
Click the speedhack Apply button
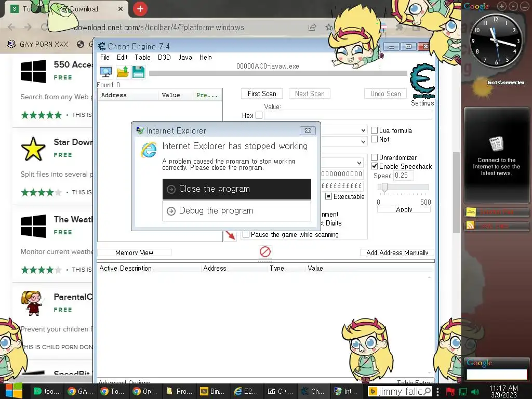click(404, 209)
